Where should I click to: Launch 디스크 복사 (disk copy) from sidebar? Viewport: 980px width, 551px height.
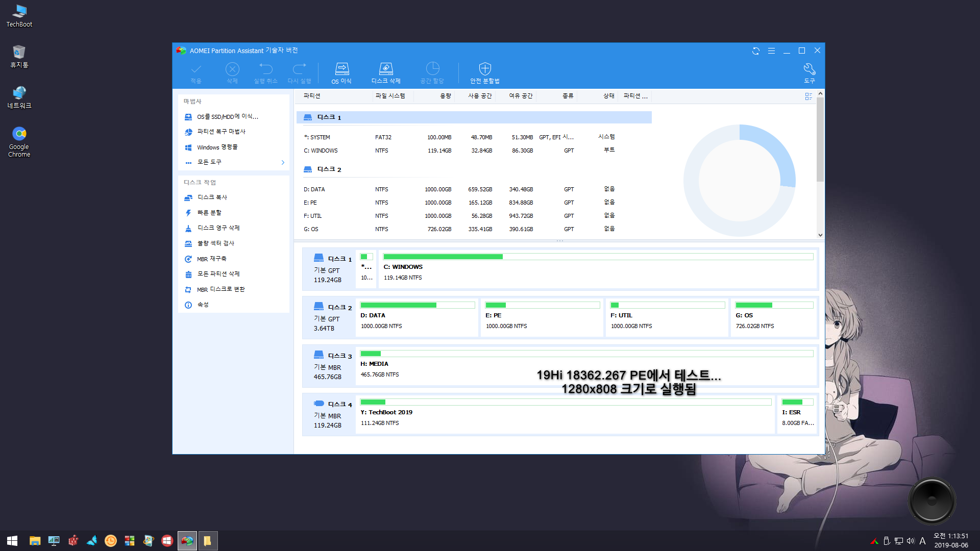tap(212, 197)
